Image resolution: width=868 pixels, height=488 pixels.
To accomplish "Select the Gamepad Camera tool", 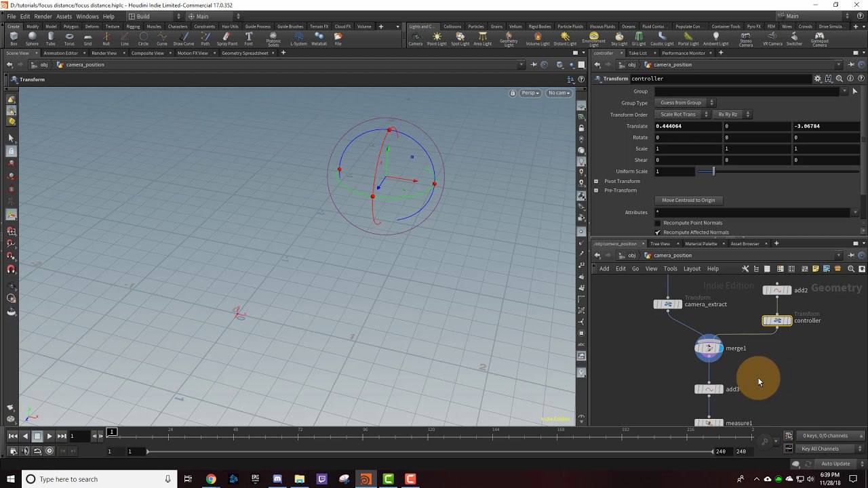I will pyautogui.click(x=819, y=39).
